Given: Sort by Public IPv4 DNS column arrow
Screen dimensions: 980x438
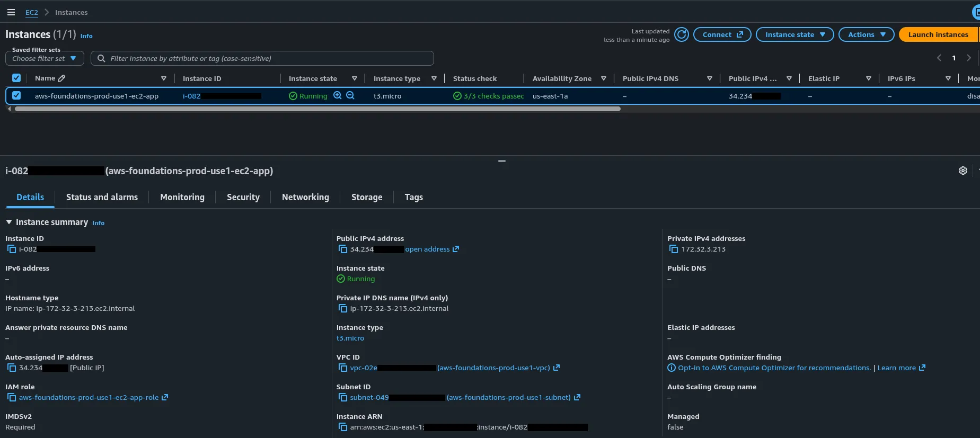Looking at the screenshot, I should (x=710, y=78).
